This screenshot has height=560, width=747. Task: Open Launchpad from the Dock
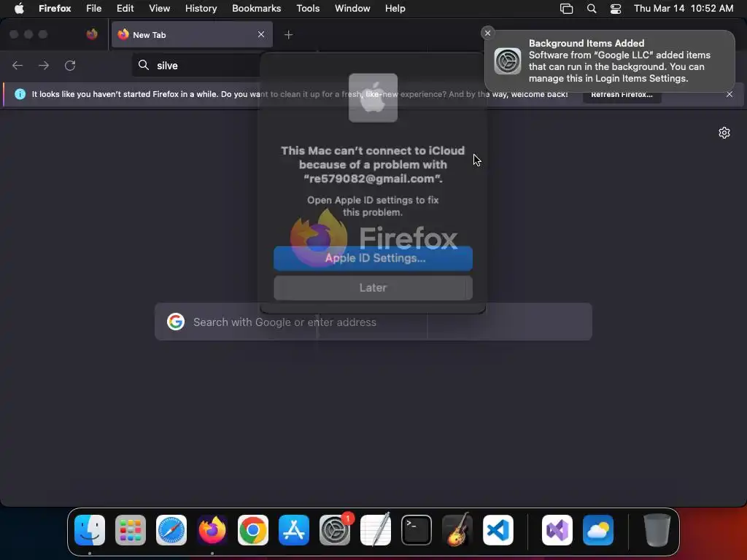point(131,530)
